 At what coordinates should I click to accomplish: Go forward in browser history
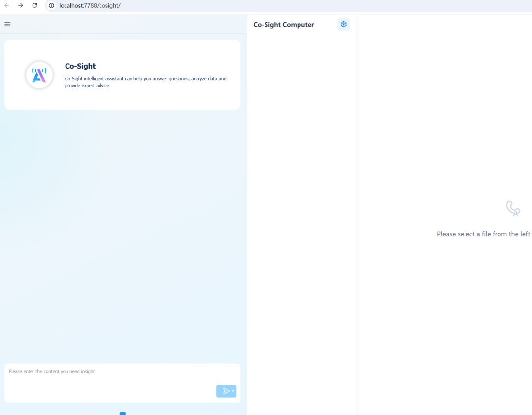(x=21, y=5)
